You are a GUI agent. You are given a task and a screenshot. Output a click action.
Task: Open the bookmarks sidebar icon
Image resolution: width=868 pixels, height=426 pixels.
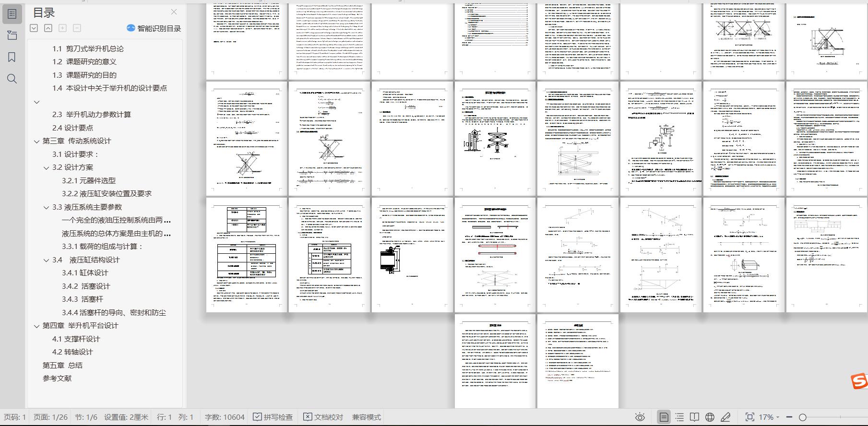point(12,58)
